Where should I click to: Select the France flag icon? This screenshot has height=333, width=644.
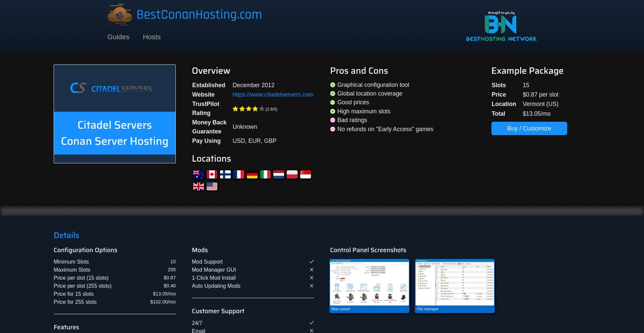click(239, 175)
